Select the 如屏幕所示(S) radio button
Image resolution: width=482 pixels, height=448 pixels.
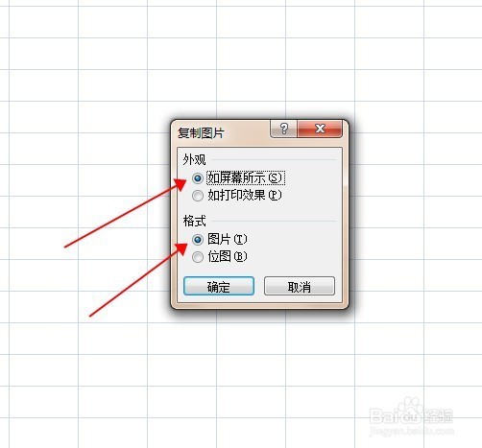coord(198,178)
